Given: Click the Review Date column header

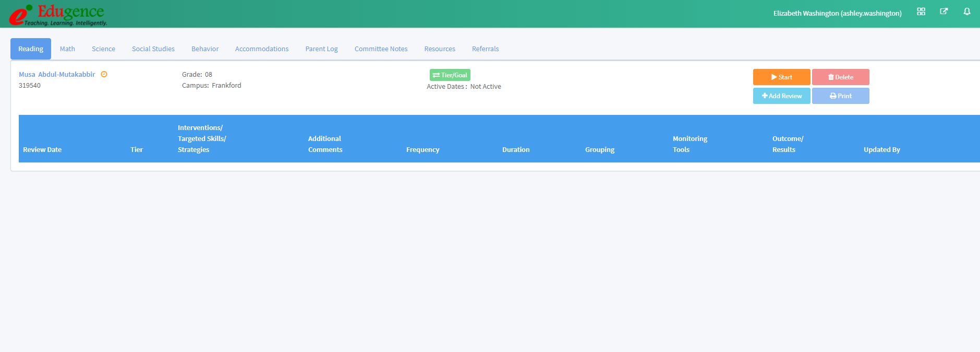Looking at the screenshot, I should tap(42, 150).
